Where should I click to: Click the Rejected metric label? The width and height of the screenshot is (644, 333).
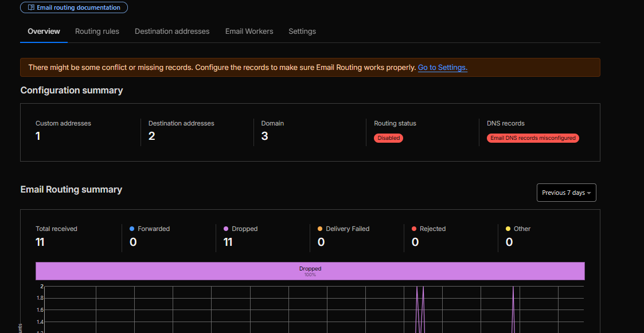click(432, 229)
